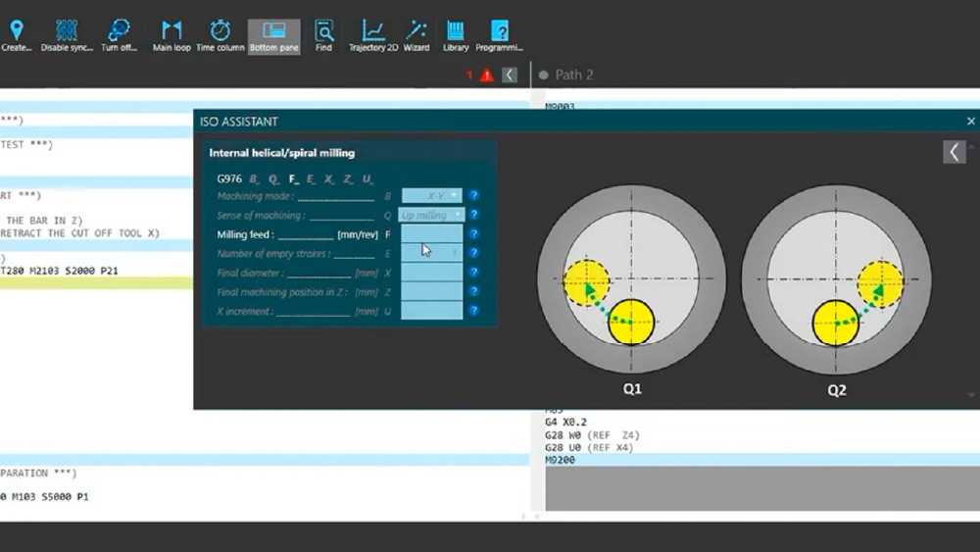Open the Find tool
The image size is (980, 552).
tap(323, 34)
